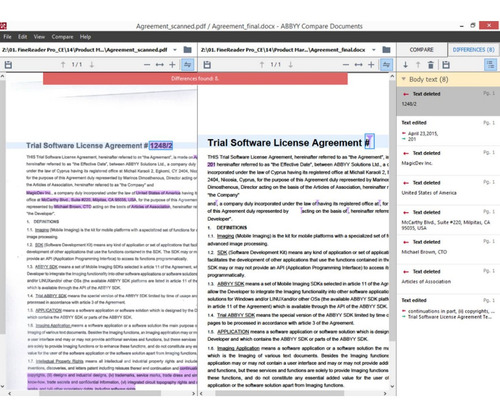Screen dimensions: 500x418
Task: Click the left pane vertical scrollbar
Action: point(2,207)
